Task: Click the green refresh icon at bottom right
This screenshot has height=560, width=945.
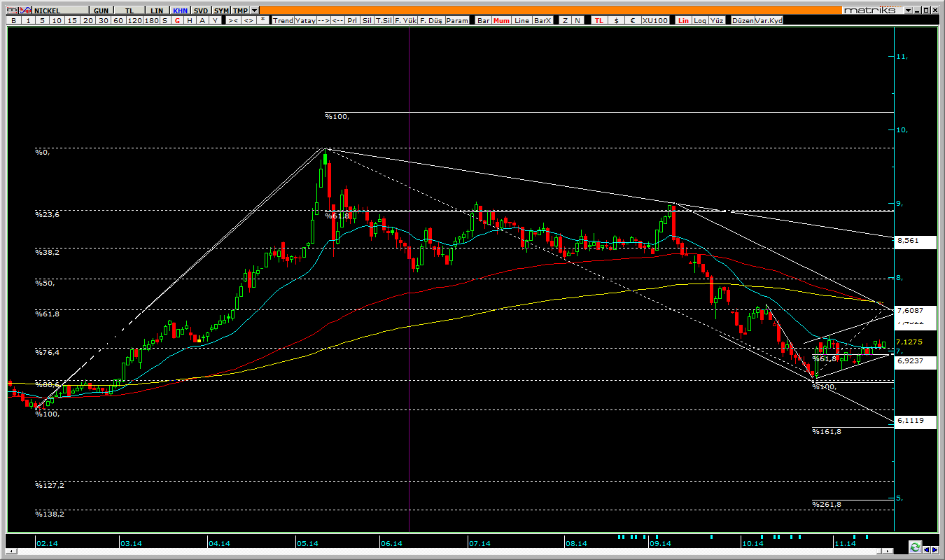Action: click(915, 547)
